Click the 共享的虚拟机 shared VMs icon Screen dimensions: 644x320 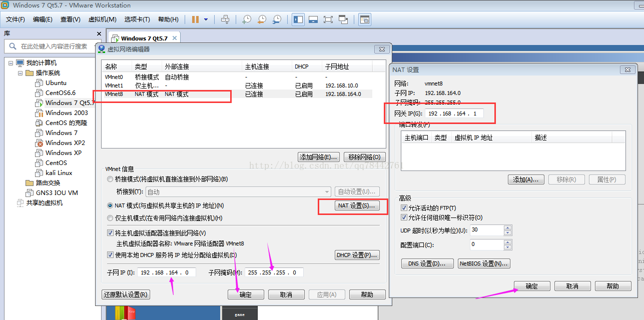(20, 203)
